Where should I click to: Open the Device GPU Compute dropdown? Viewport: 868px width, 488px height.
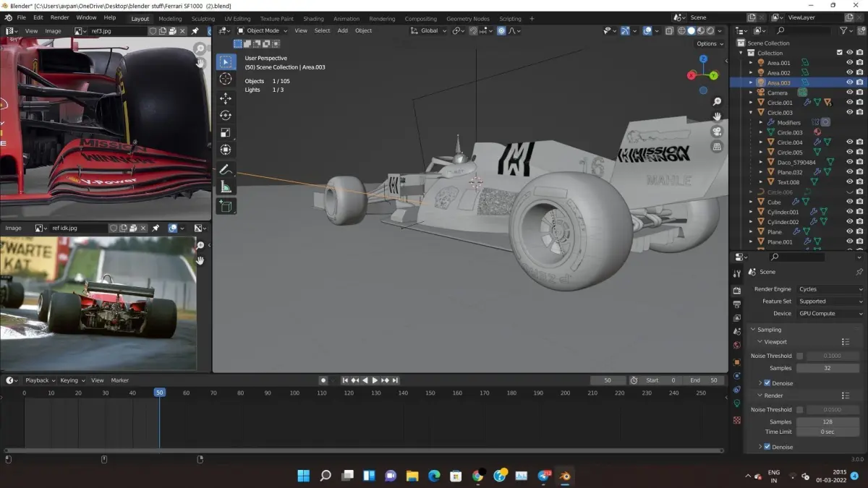[x=830, y=314]
